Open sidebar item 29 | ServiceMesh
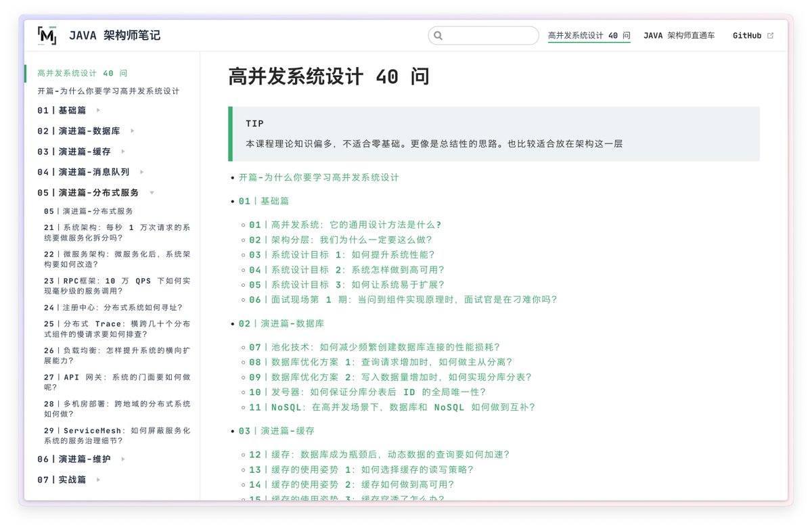Viewport: 812px width, 529px height. pos(117,435)
